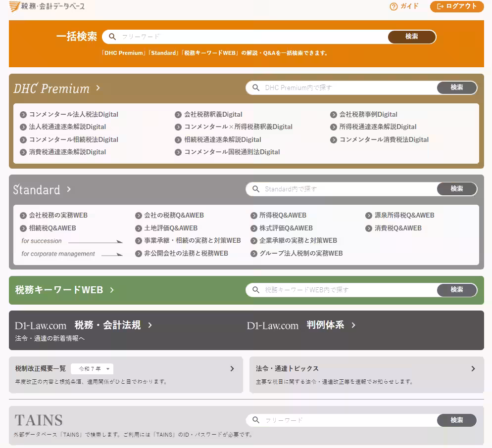
Task: Click the chevron on the 法令・通達トピックス panel
Action: 473,368
